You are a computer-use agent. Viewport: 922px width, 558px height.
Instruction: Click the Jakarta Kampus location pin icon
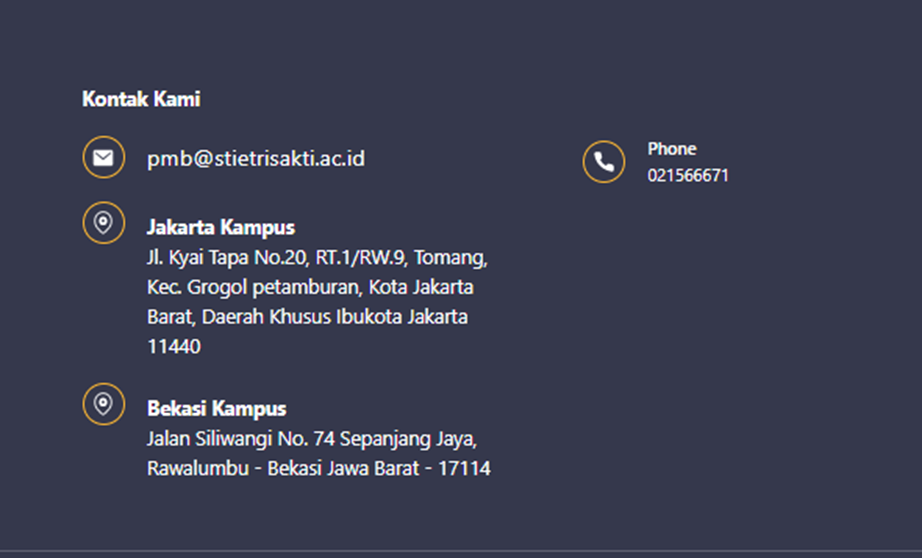tap(103, 223)
